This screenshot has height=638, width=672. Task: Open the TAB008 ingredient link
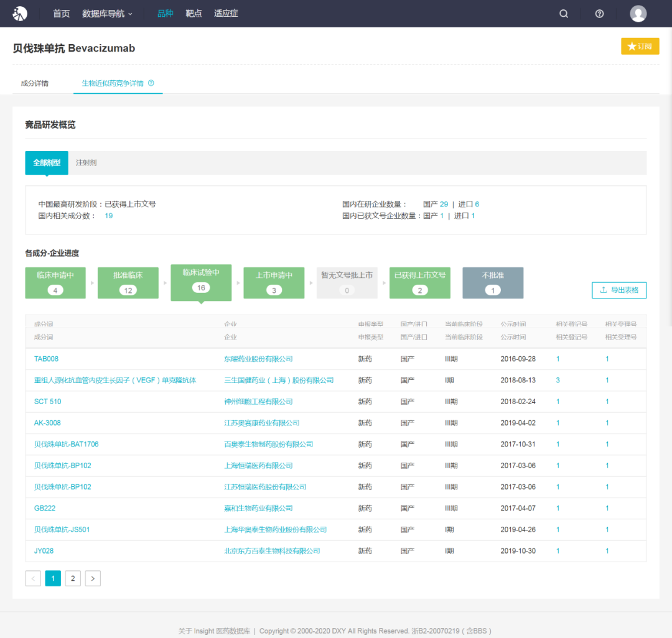pos(46,359)
